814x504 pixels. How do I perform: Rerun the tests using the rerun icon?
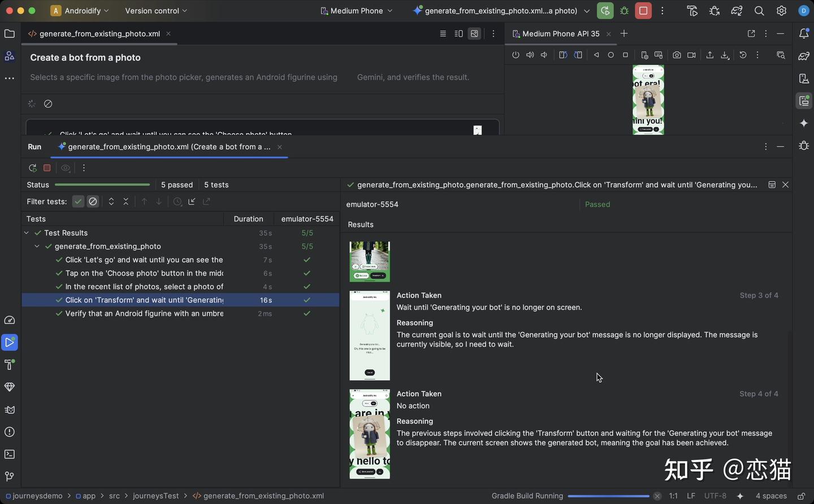click(x=32, y=168)
